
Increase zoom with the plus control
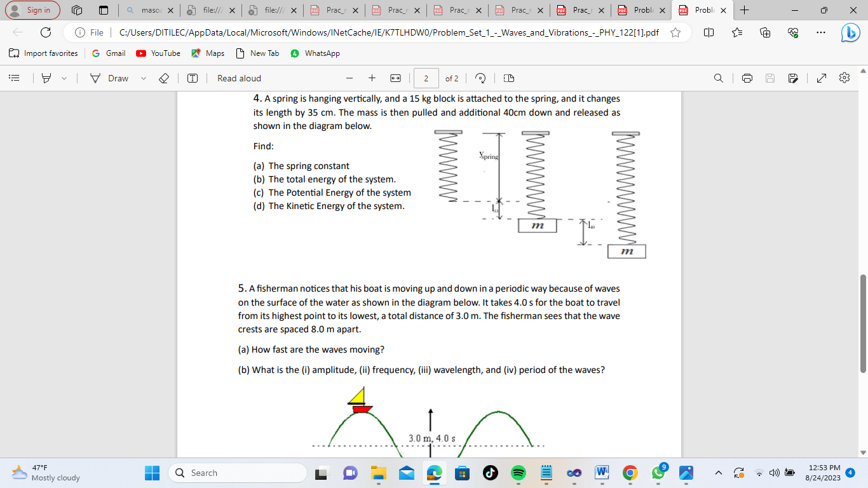tap(372, 78)
